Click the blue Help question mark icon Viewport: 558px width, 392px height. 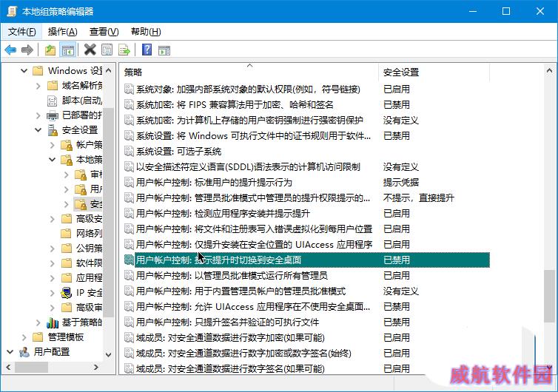[x=147, y=50]
